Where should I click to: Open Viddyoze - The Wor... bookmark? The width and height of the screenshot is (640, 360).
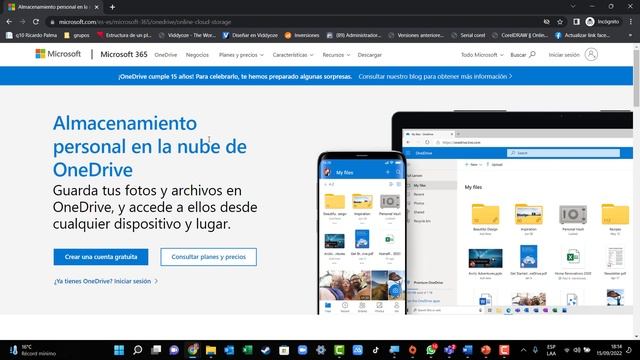[x=187, y=36]
